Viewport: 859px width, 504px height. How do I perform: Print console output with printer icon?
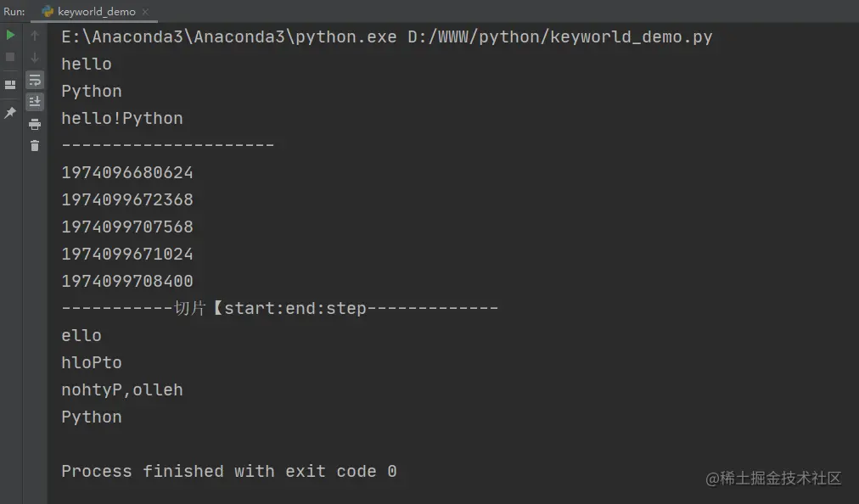(x=35, y=125)
